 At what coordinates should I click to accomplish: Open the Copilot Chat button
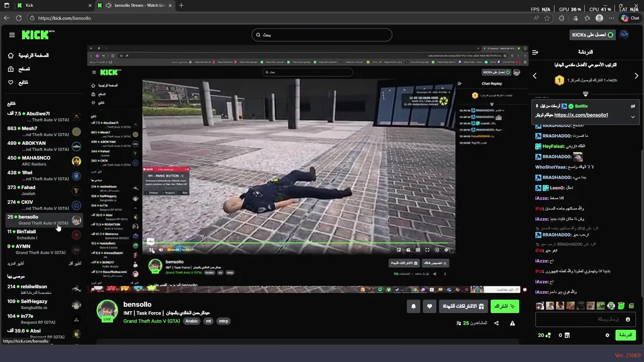tap(630, 18)
